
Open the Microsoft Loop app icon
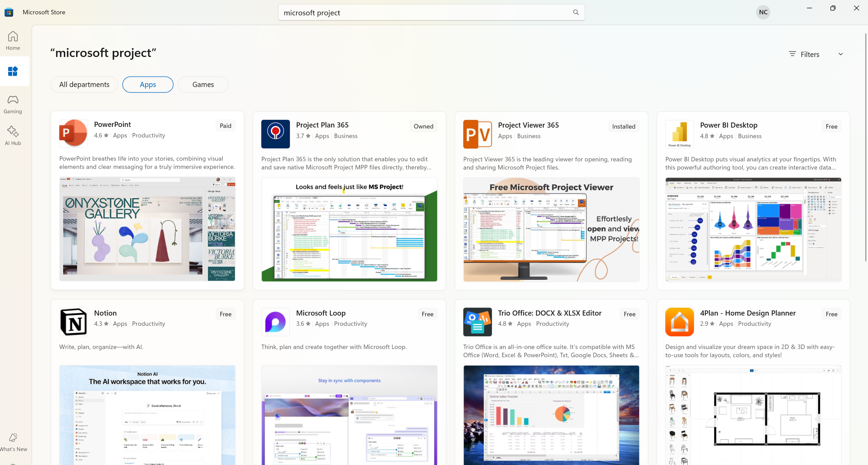coord(276,322)
